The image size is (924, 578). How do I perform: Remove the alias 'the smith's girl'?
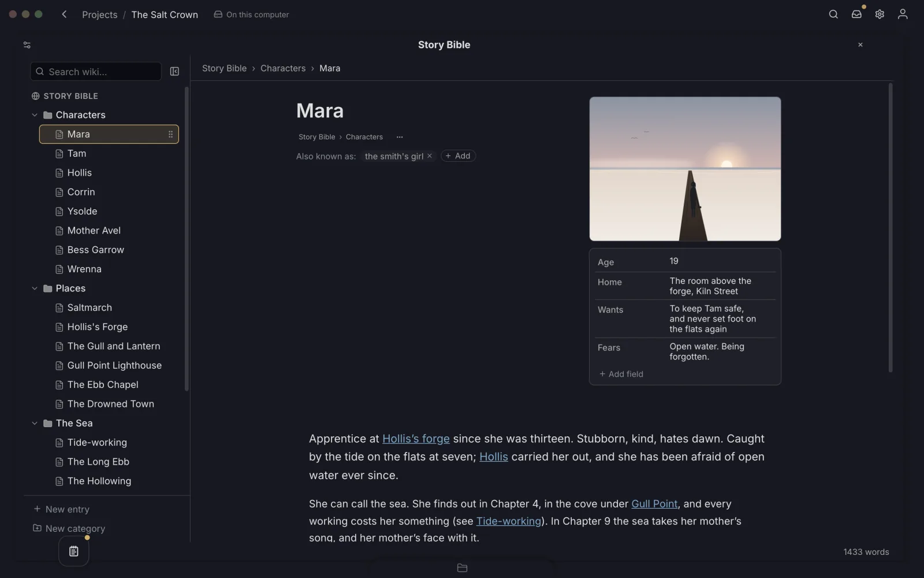[x=429, y=156]
